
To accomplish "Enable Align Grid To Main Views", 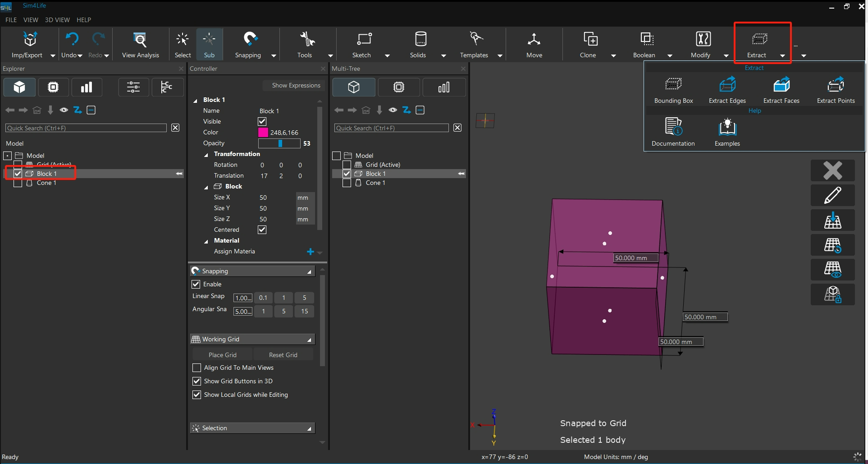I will pos(196,368).
